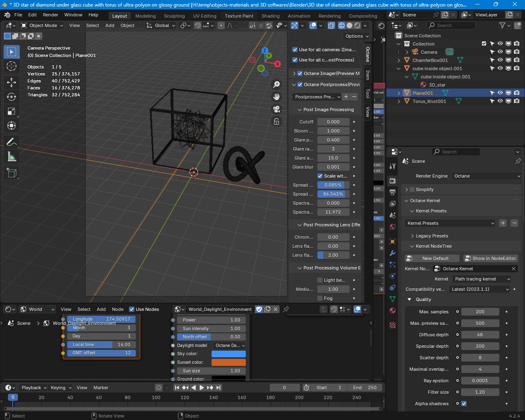Viewport: 525px width, 420px height.
Task: Open the World properties tab icon
Action: coord(393,227)
